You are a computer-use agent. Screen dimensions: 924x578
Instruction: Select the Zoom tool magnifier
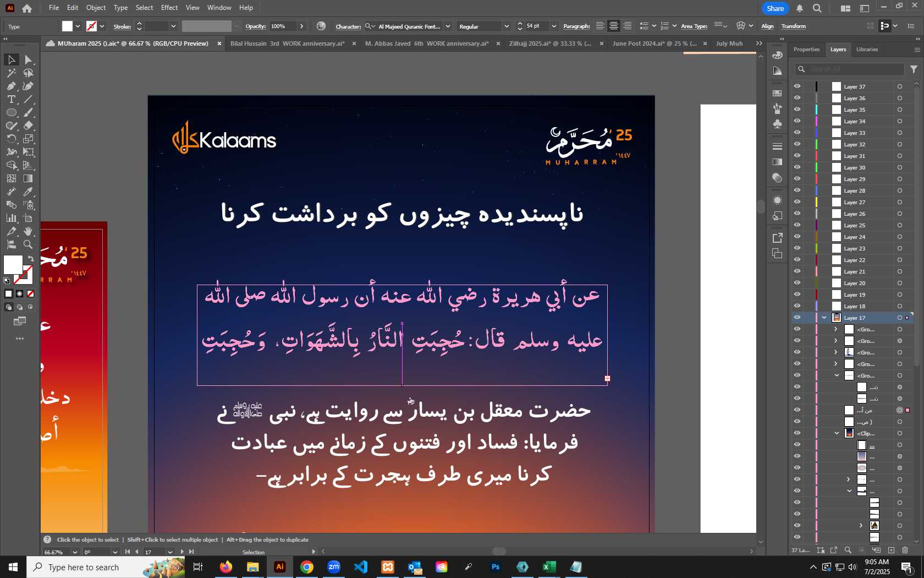[28, 244]
